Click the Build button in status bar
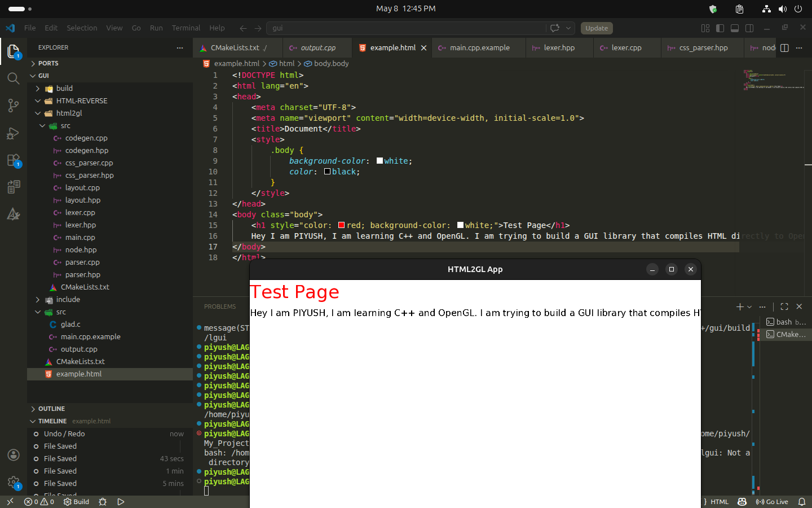Image resolution: width=812 pixels, height=508 pixels. (x=76, y=502)
